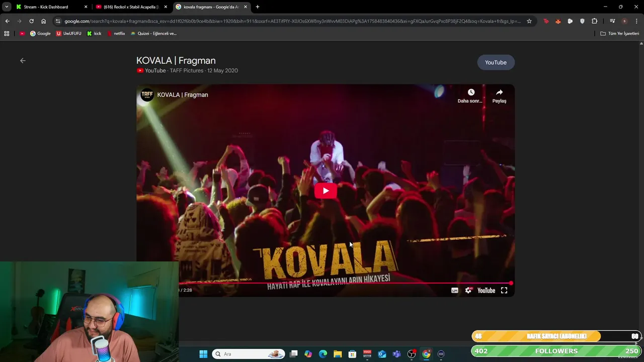The image size is (644, 362).
Task: View site information icon in address bar
Action: 58,21
